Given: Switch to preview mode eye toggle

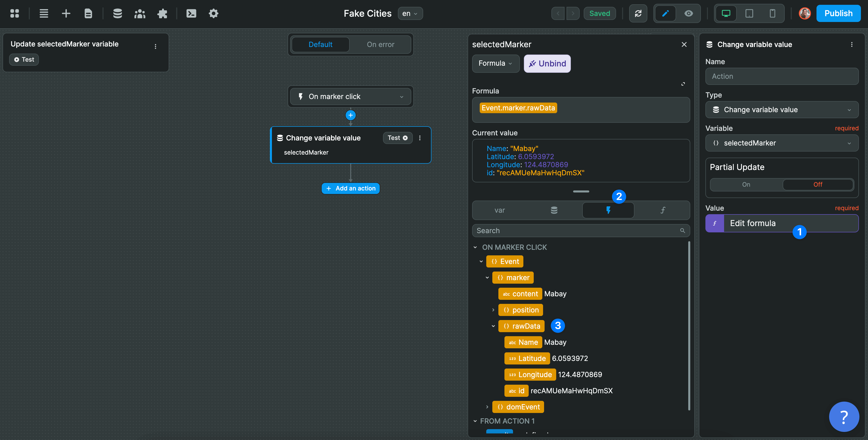Looking at the screenshot, I should [688, 13].
